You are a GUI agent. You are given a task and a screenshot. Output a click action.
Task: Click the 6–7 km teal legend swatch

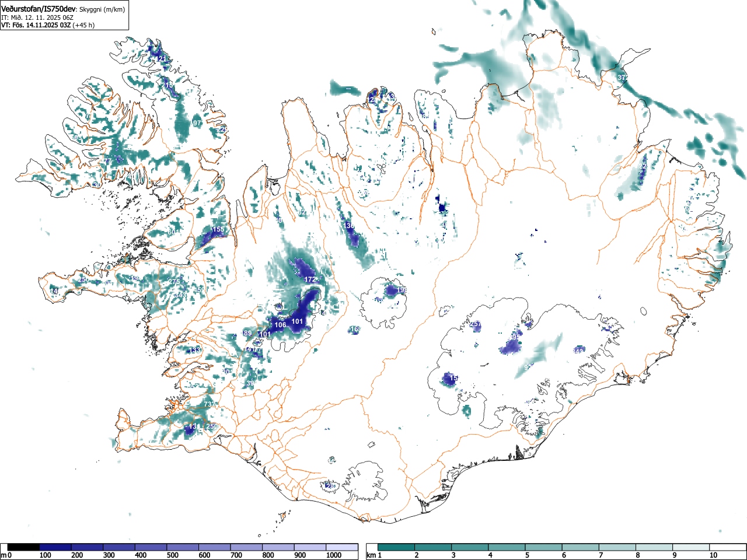(581, 547)
